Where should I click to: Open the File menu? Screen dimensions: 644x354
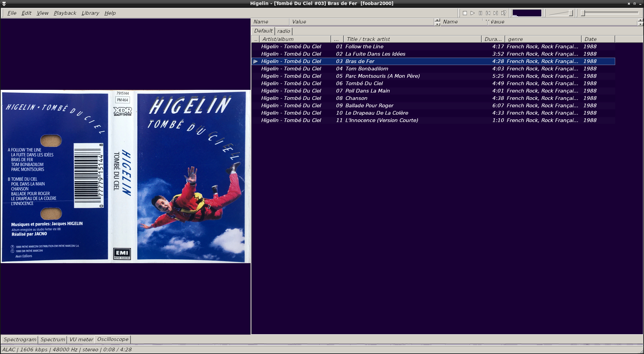(x=12, y=13)
